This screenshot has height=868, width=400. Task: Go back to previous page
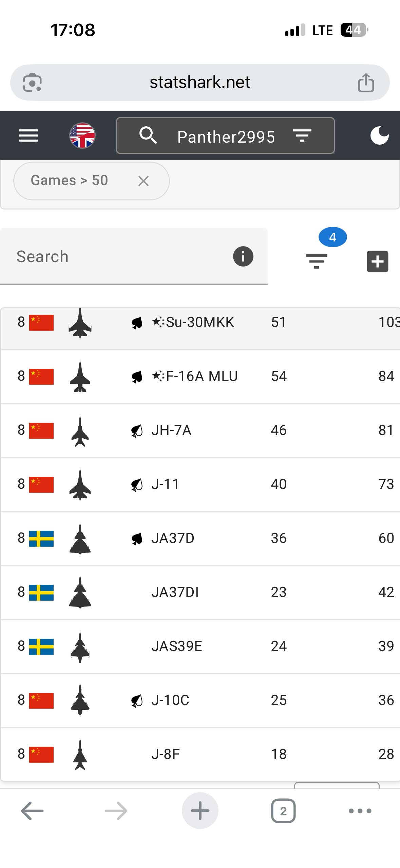32,811
